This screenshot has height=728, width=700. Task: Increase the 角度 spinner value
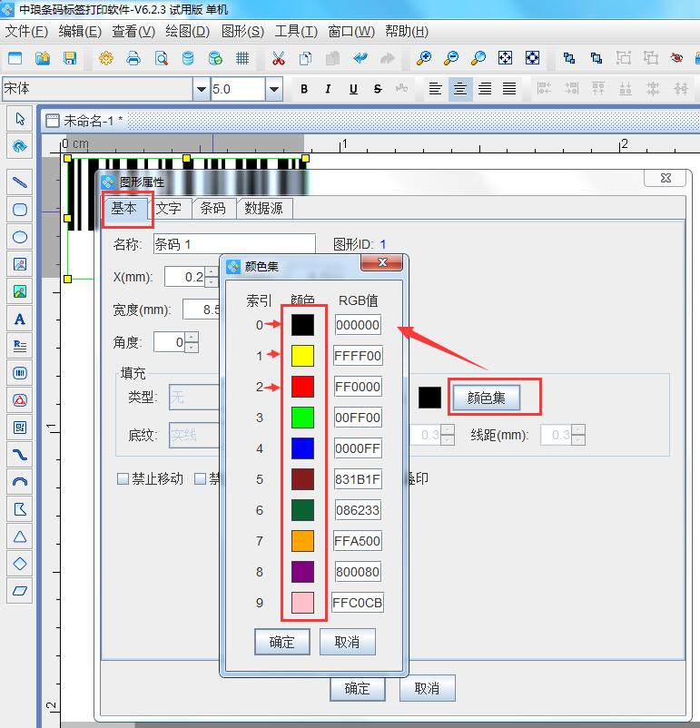(x=192, y=338)
